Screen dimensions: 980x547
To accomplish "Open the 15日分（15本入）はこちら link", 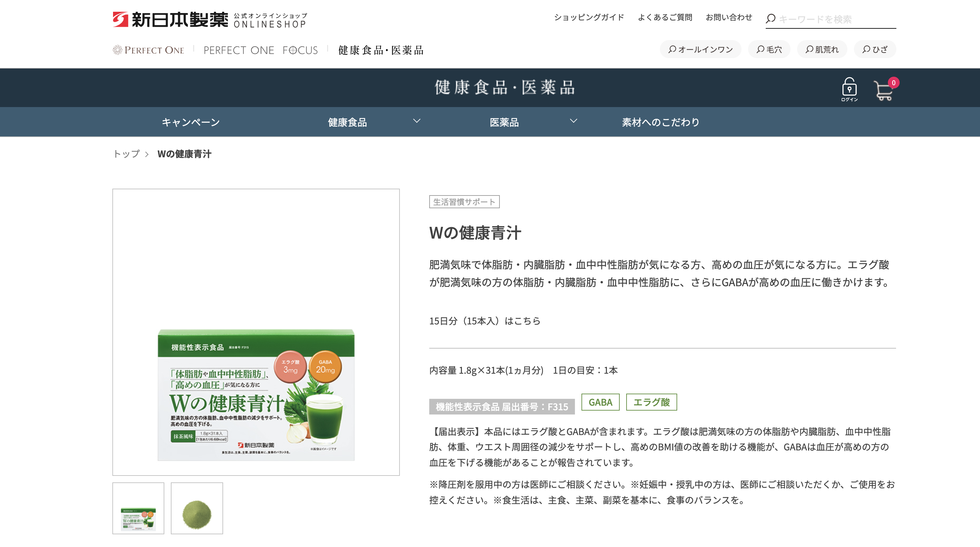I will [485, 321].
